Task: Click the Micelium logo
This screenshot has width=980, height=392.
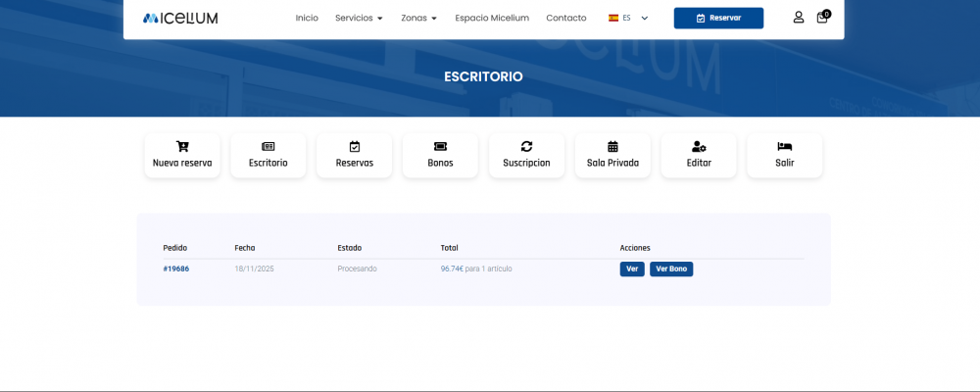Action: click(x=180, y=18)
